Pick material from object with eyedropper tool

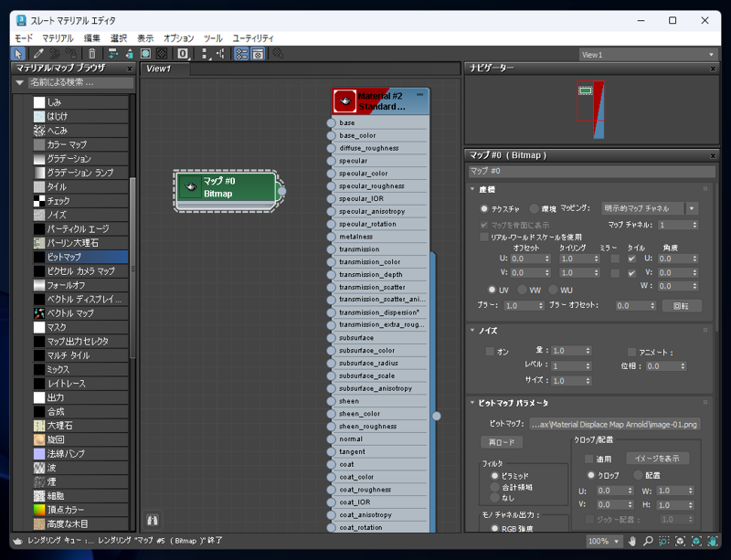click(x=38, y=54)
